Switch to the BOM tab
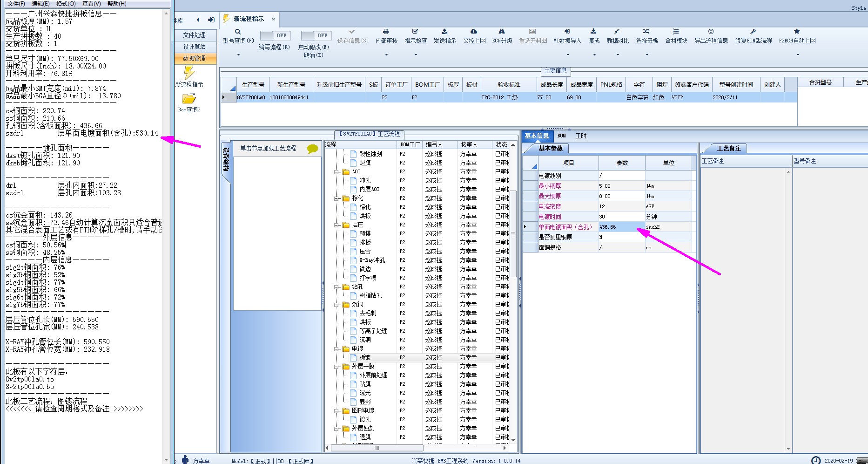The image size is (868, 464). click(x=562, y=136)
